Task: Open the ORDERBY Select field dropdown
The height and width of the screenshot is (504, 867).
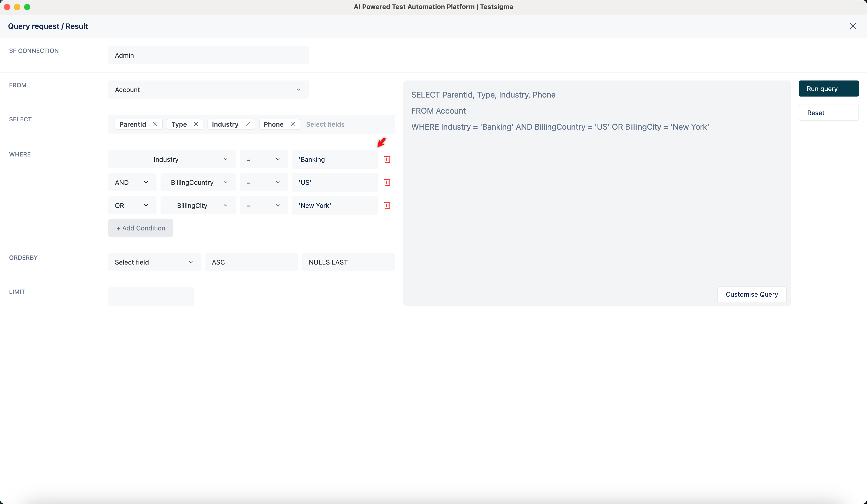Action: point(191,262)
